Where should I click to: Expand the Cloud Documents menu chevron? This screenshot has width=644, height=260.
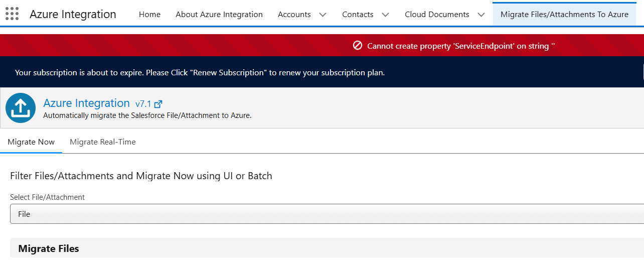tap(481, 15)
